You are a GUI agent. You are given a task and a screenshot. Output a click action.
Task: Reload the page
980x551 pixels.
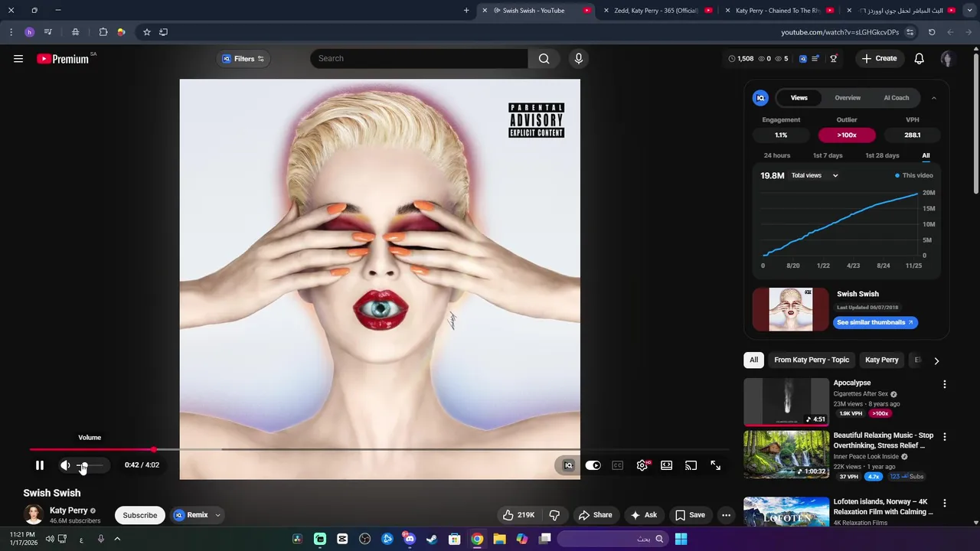(932, 32)
